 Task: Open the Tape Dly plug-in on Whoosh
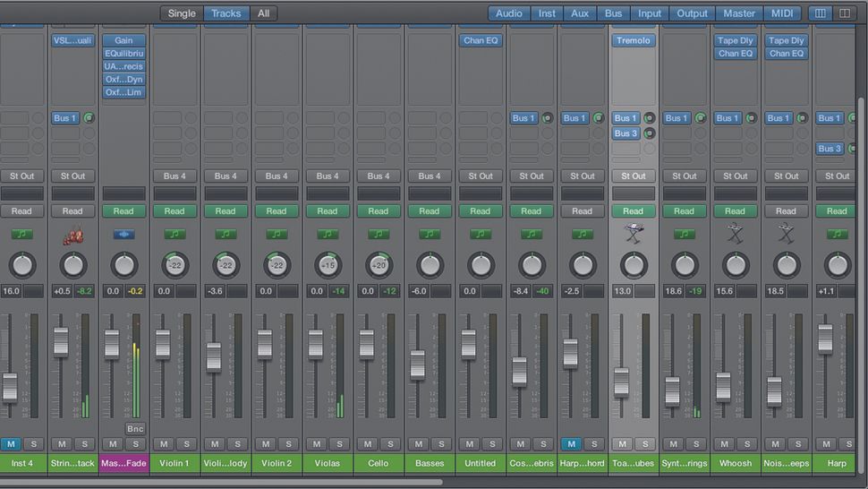736,40
